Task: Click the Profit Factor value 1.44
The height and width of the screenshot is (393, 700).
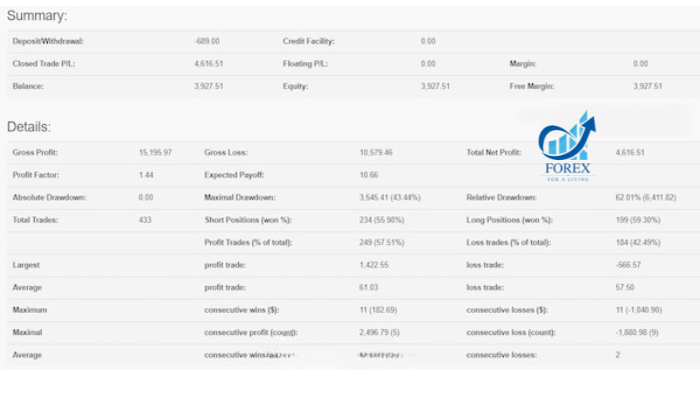Action: (146, 175)
